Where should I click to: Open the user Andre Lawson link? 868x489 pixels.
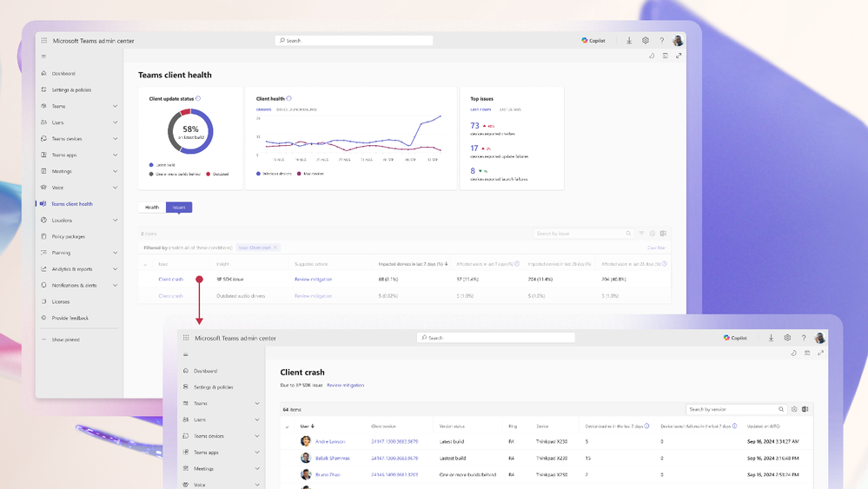330,442
